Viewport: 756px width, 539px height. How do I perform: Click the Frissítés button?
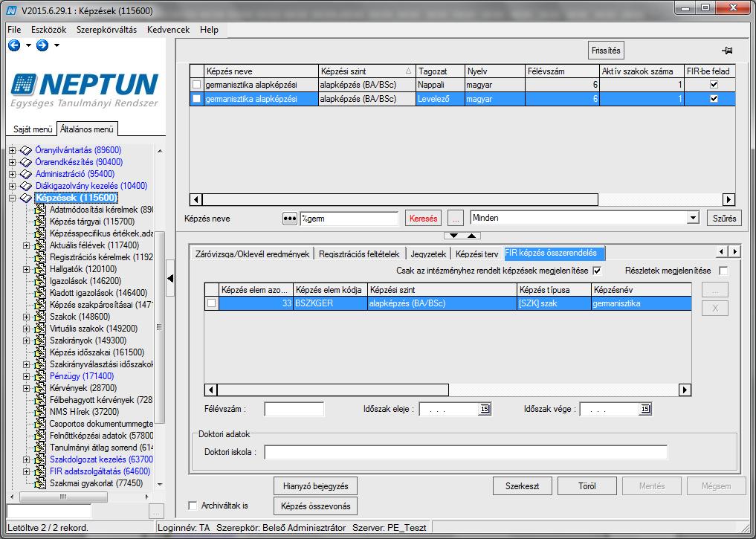606,51
